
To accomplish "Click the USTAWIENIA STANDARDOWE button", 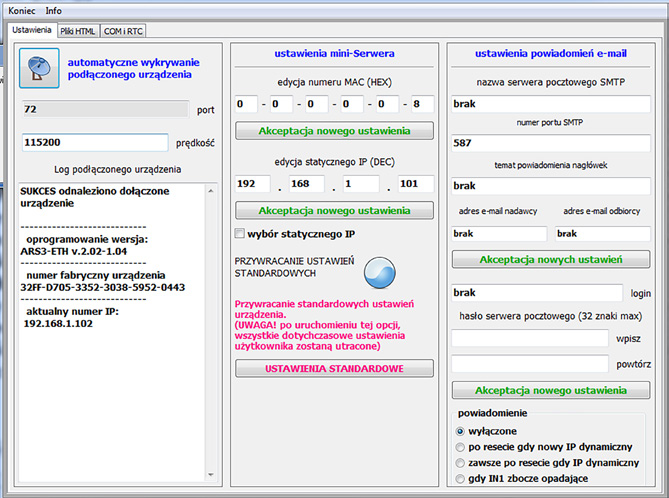I will click(334, 369).
